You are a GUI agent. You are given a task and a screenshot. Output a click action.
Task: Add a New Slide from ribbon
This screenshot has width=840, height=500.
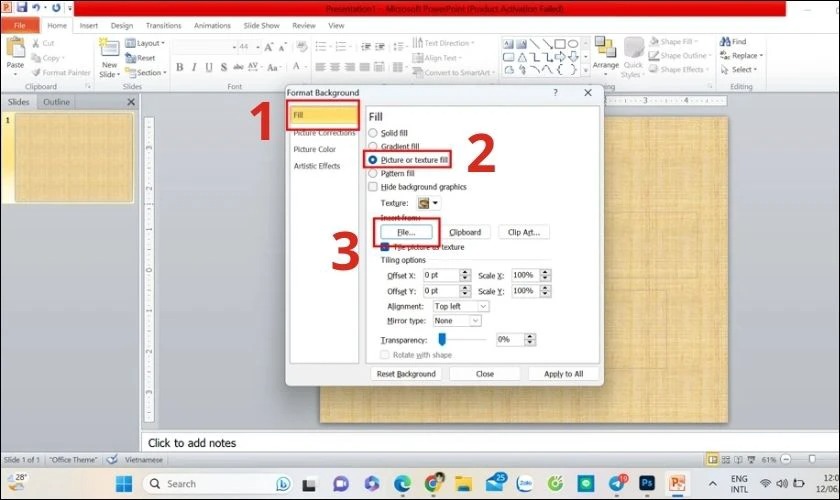[x=109, y=57]
